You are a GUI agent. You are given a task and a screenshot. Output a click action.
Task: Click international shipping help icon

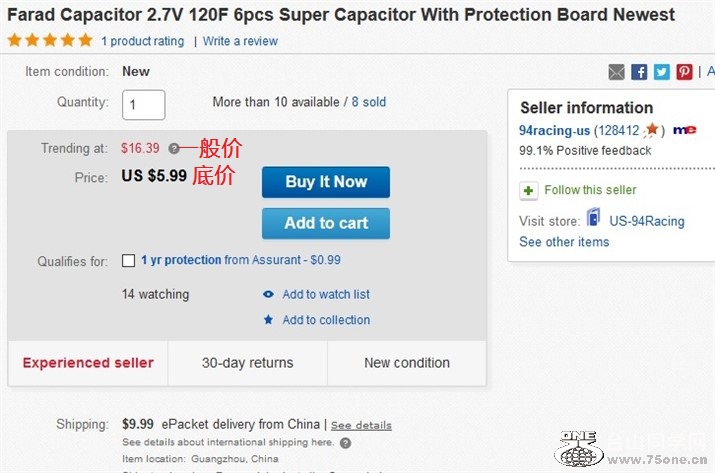click(x=345, y=442)
